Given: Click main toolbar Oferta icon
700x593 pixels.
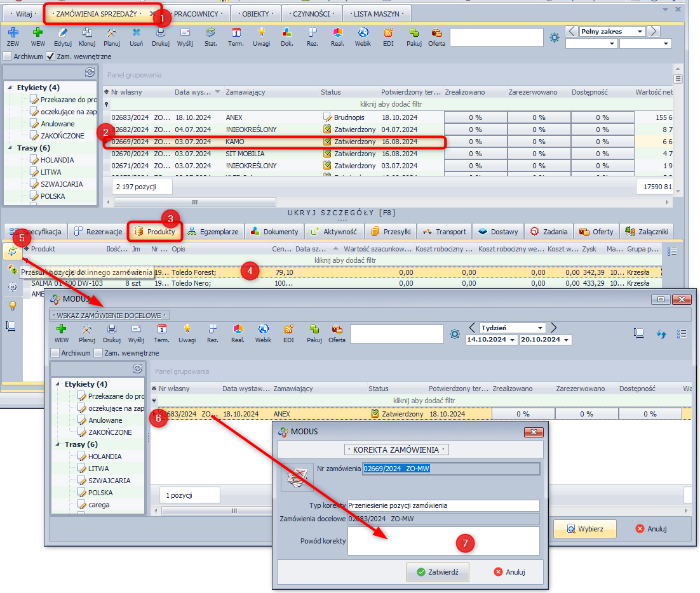Looking at the screenshot, I should 436,32.
